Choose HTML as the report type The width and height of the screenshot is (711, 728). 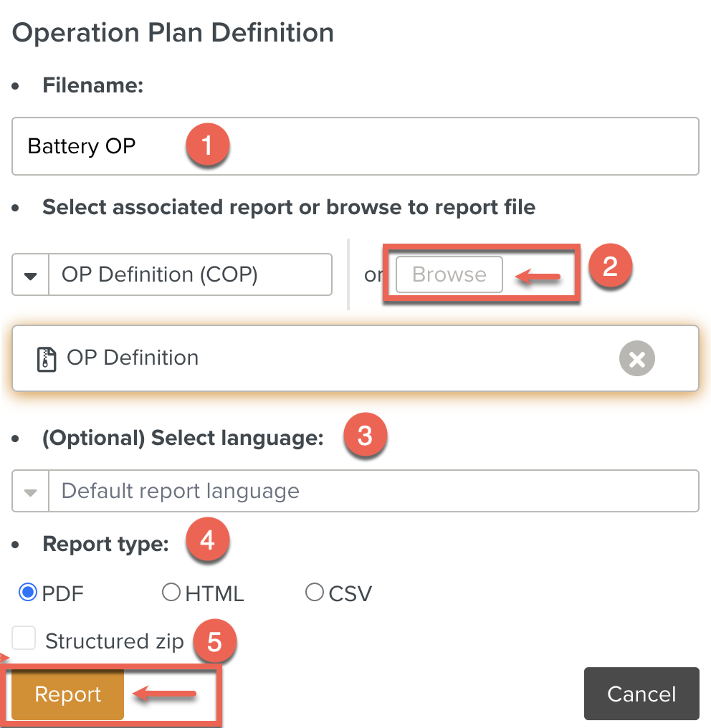171,593
